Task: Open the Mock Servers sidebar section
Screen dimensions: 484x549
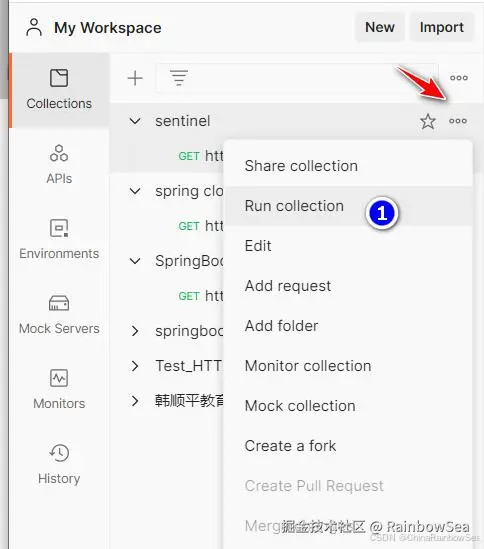Action: tap(59, 315)
